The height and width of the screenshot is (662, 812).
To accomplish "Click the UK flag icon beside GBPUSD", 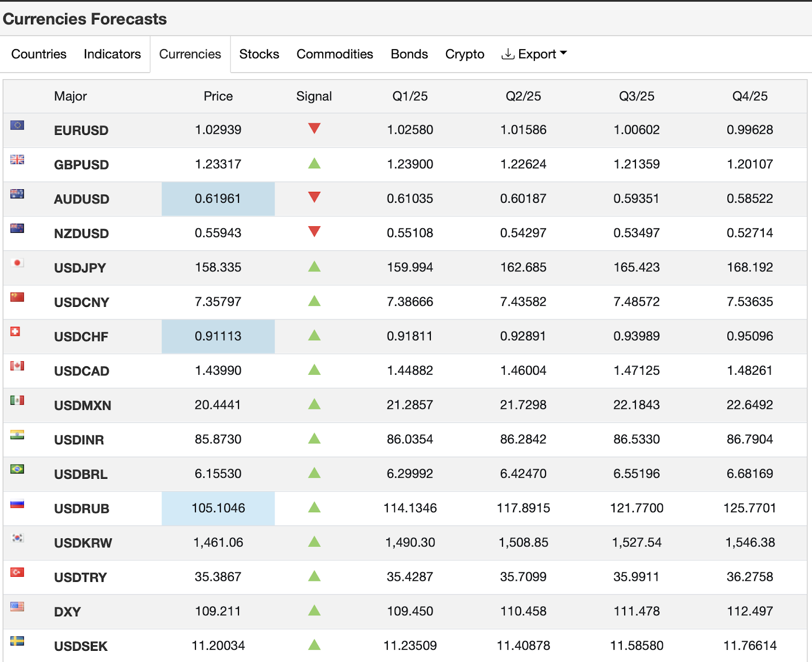I will (x=17, y=159).
